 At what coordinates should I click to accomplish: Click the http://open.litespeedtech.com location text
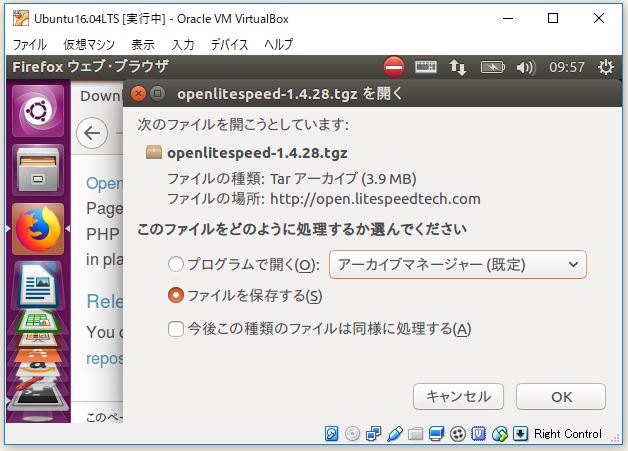(375, 199)
